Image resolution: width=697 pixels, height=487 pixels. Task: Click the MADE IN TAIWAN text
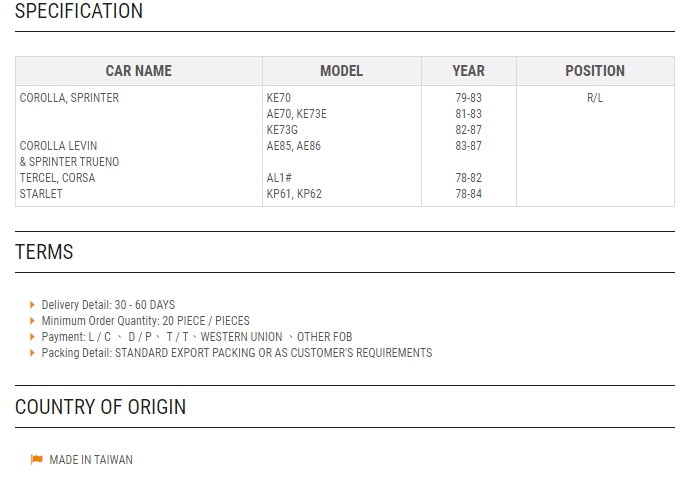tap(91, 459)
